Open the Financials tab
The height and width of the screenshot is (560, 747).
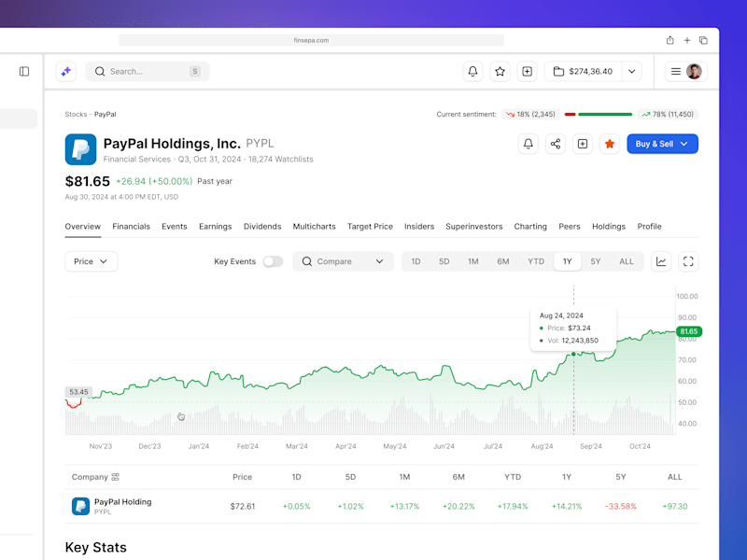click(x=131, y=227)
